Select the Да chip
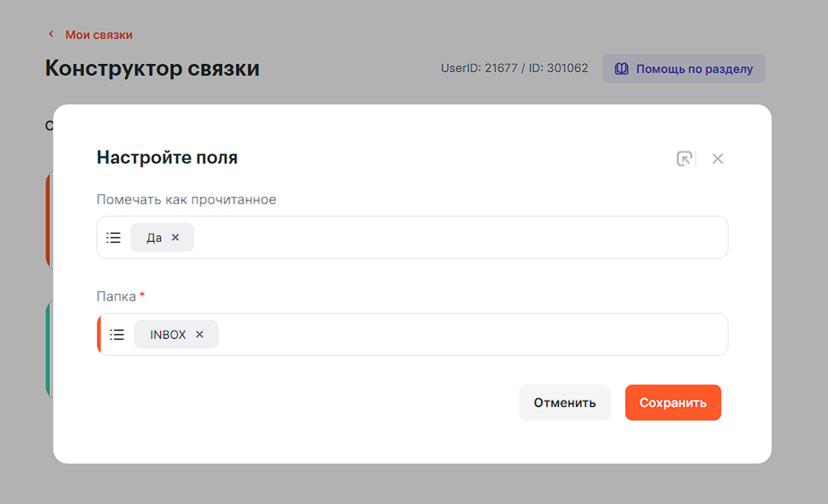 (154, 238)
